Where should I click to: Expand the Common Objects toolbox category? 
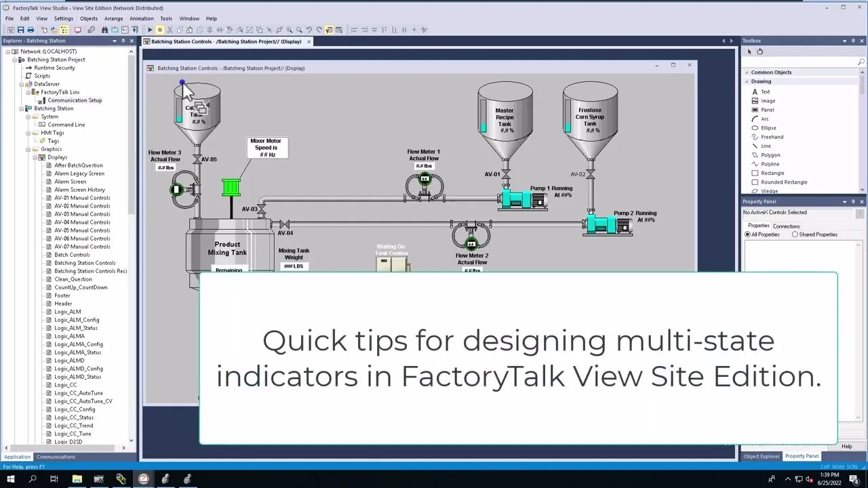[747, 73]
